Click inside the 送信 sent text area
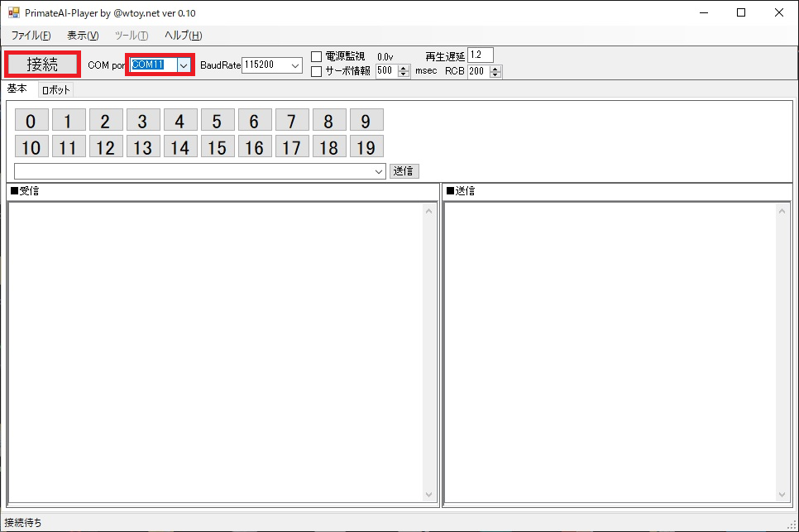799x532 pixels. 610,352
